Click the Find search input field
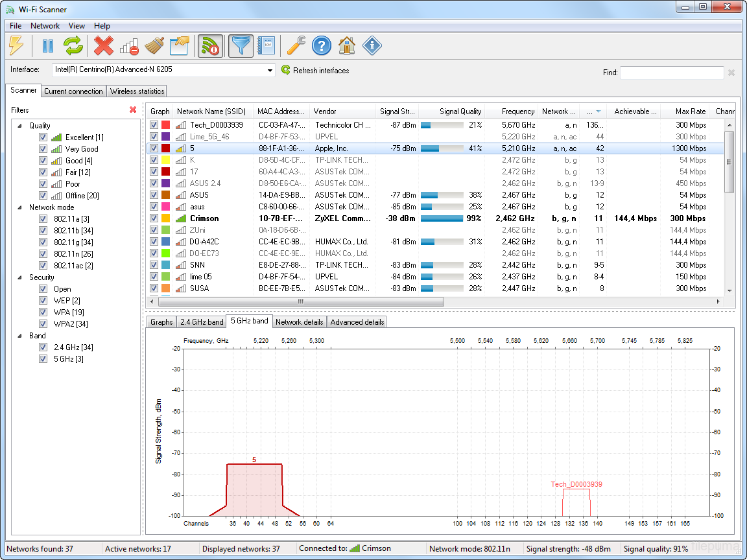The width and height of the screenshot is (747, 560). click(x=671, y=73)
